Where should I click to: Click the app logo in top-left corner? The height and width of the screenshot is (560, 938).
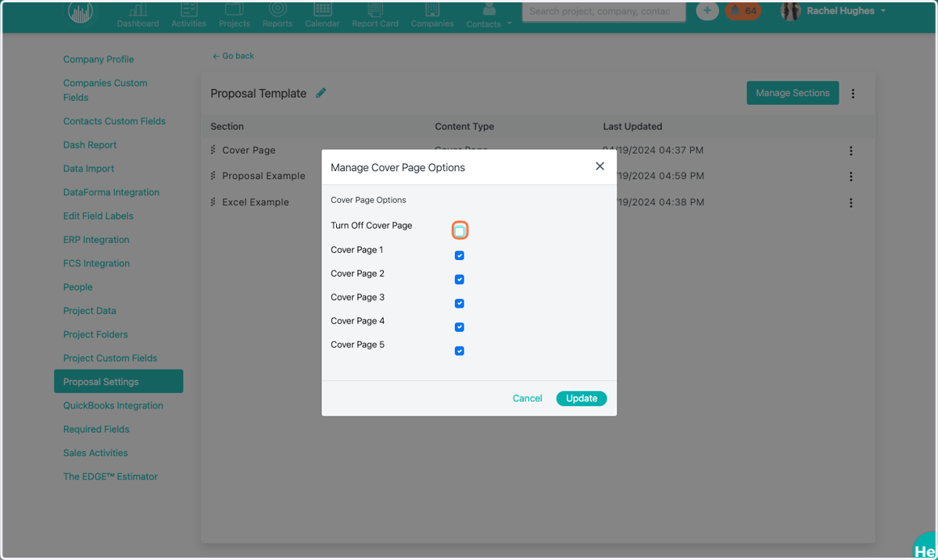point(81,12)
